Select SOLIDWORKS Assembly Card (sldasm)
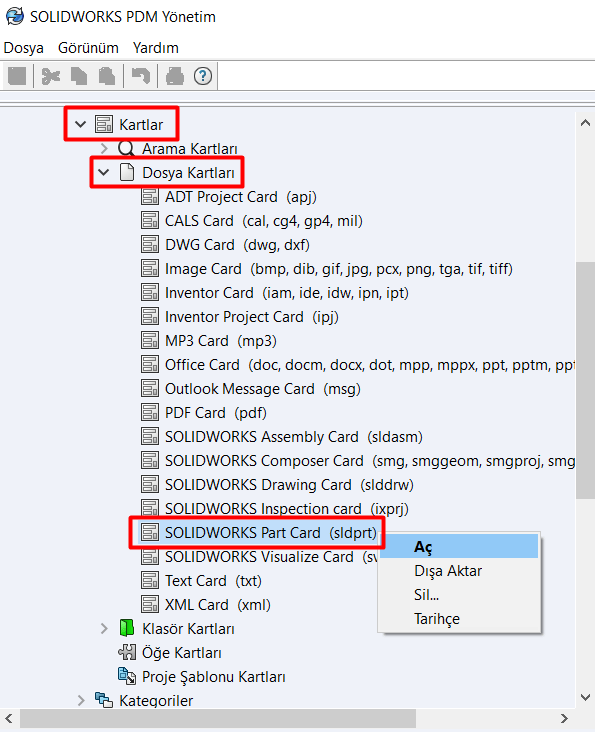The width and height of the screenshot is (595, 732). (281, 436)
